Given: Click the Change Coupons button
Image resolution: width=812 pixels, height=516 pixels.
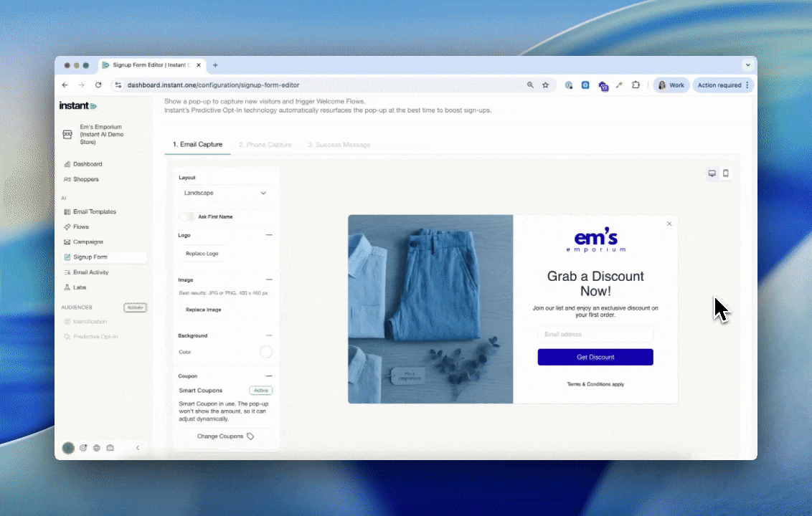Looking at the screenshot, I should [x=225, y=436].
